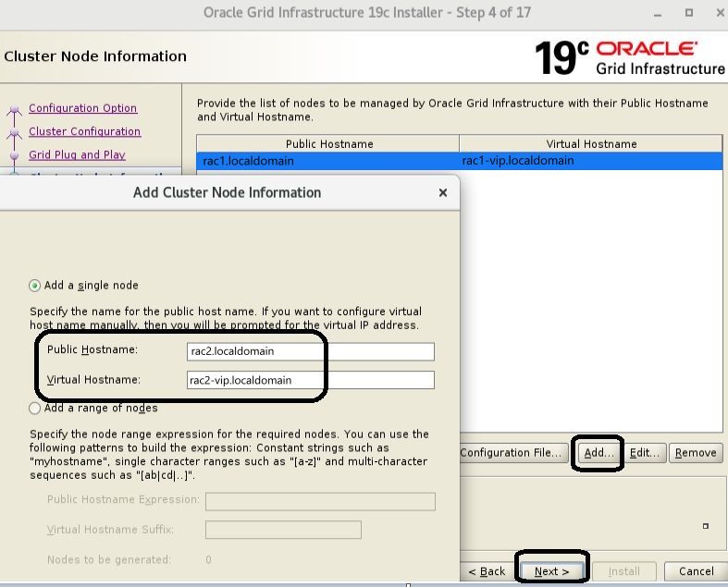Click the Virtual Hostname column header
Viewport: 728px width, 587px height.
click(x=591, y=144)
